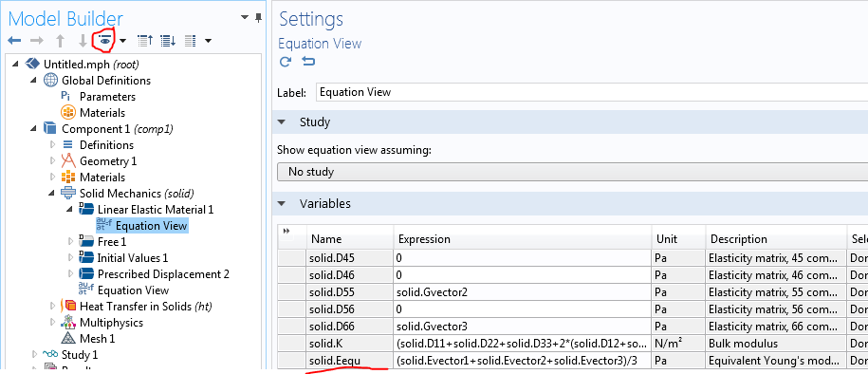
Task: Select the global Materials icon
Action: click(67, 112)
